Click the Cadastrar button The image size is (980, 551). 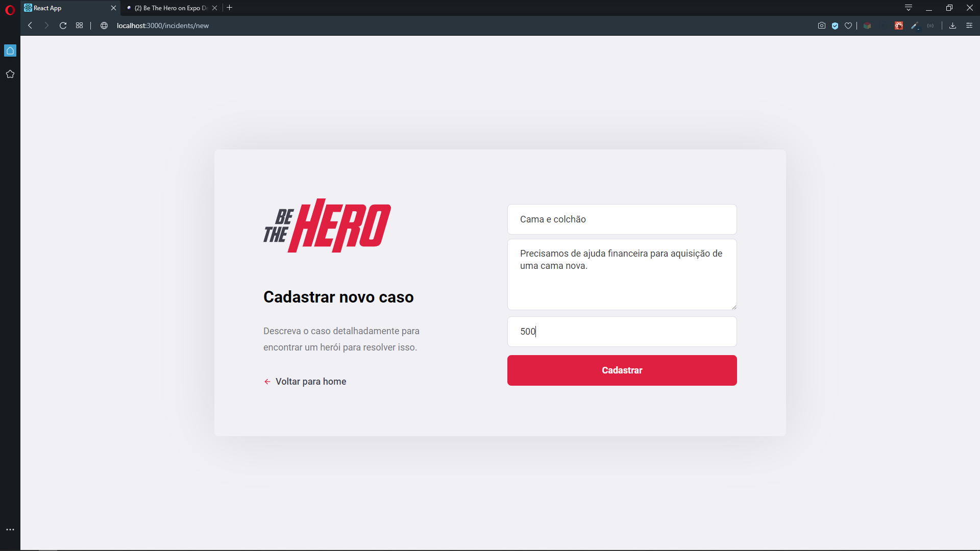click(x=622, y=370)
